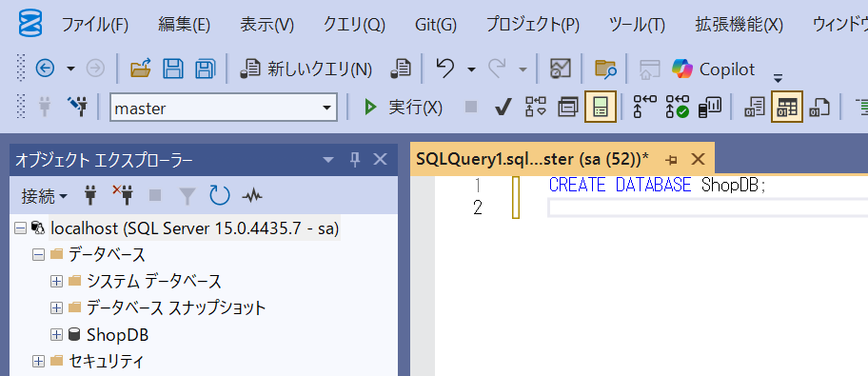The height and width of the screenshot is (376, 868).
Task: Pin the SQLQuery1.sql tab
Action: (672, 160)
